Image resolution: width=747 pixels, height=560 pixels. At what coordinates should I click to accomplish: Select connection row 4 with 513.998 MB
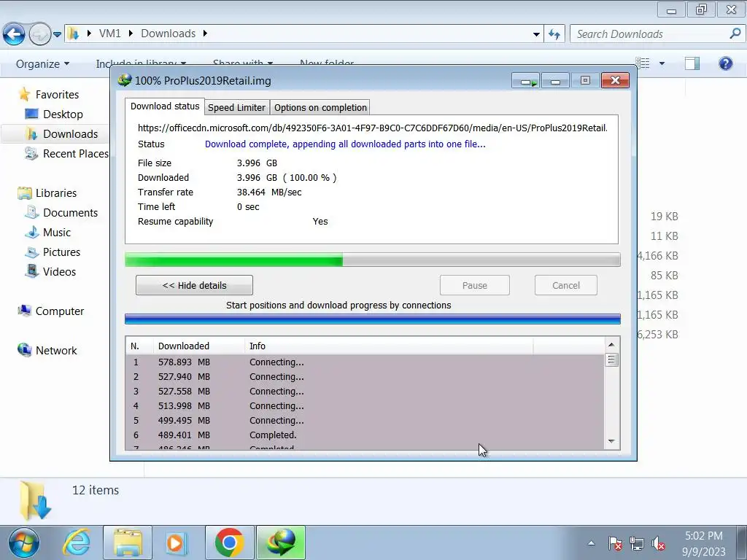(365, 406)
